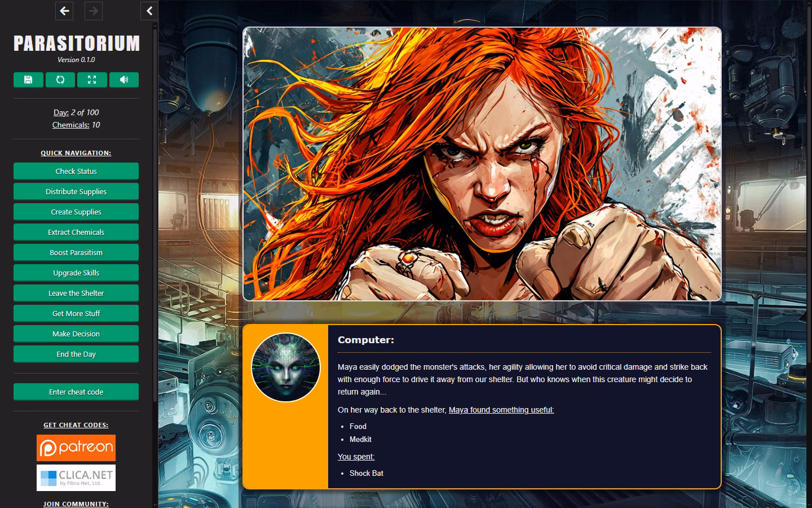Open Make Decision
This screenshot has width=812, height=508.
coord(76,334)
